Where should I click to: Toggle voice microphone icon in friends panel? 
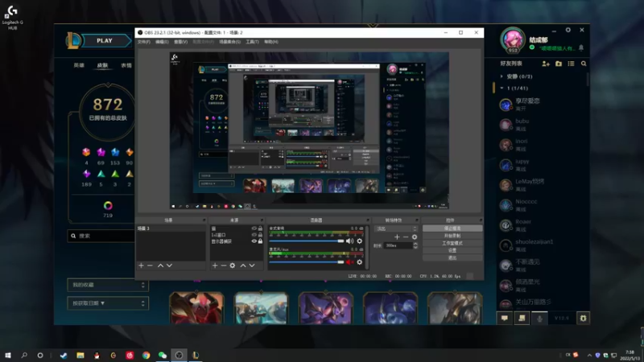tap(539, 318)
